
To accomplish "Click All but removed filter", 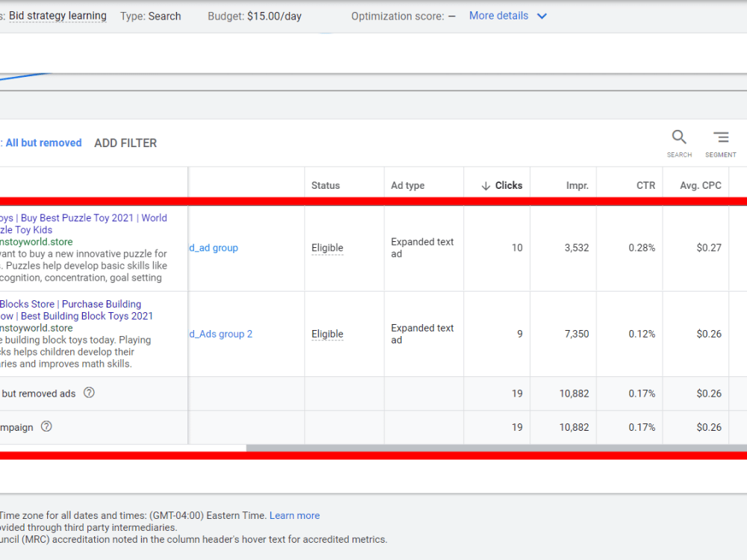I will (43, 143).
